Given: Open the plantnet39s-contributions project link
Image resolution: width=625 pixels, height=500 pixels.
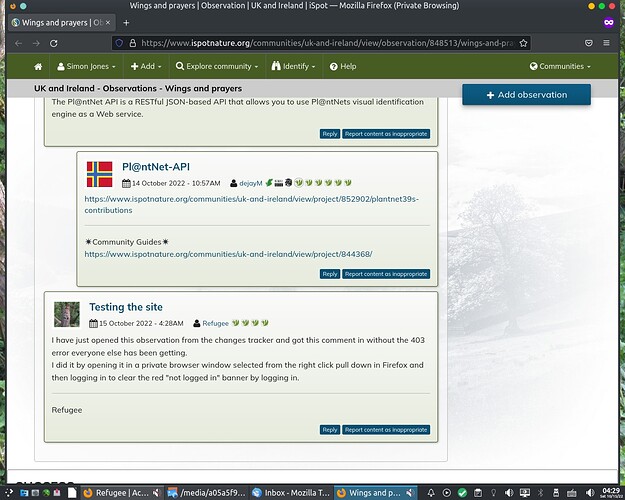Looking at the screenshot, I should [252, 205].
